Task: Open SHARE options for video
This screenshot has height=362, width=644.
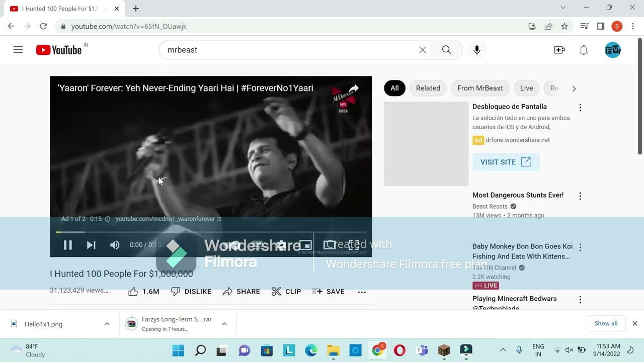Action: coord(242,292)
